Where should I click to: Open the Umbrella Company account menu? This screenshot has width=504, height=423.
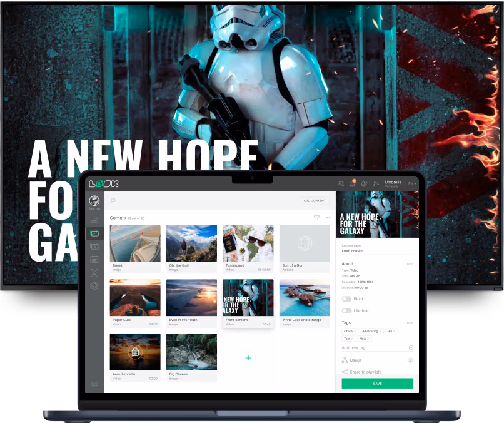[x=393, y=184]
